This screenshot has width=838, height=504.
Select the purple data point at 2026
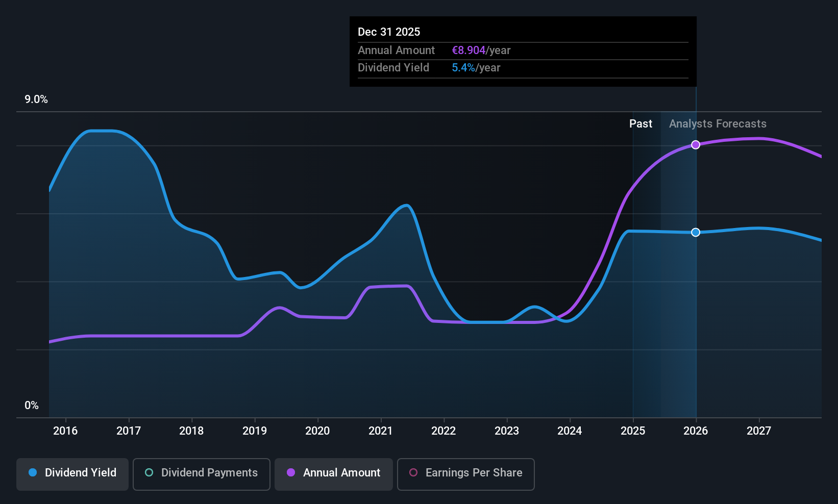pyautogui.click(x=696, y=145)
